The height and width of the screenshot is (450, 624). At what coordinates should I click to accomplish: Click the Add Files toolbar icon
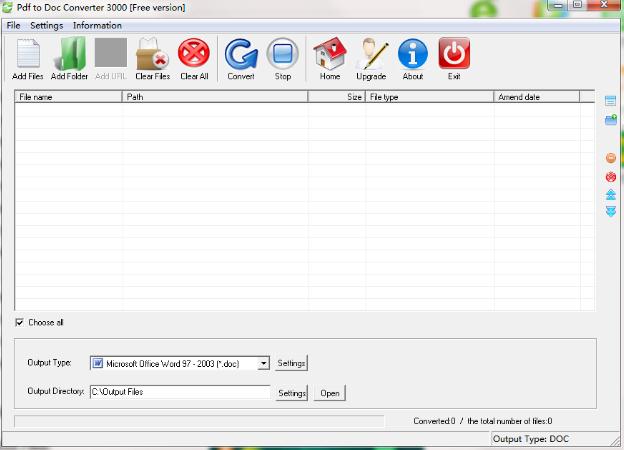[x=28, y=53]
